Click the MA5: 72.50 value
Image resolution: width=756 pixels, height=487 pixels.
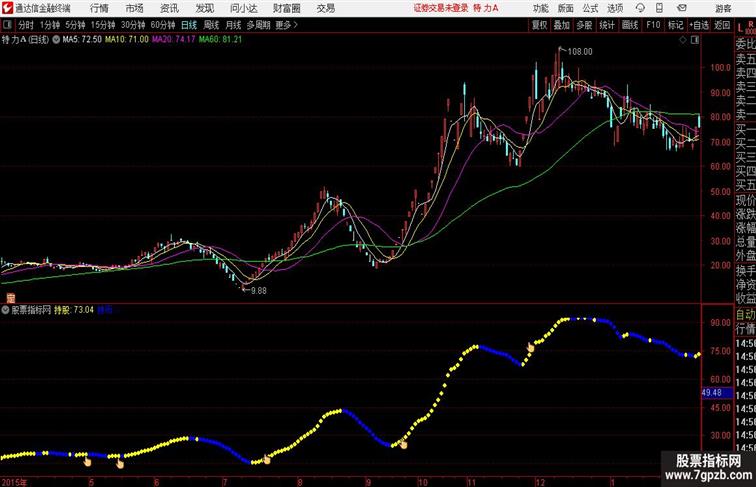(82, 40)
